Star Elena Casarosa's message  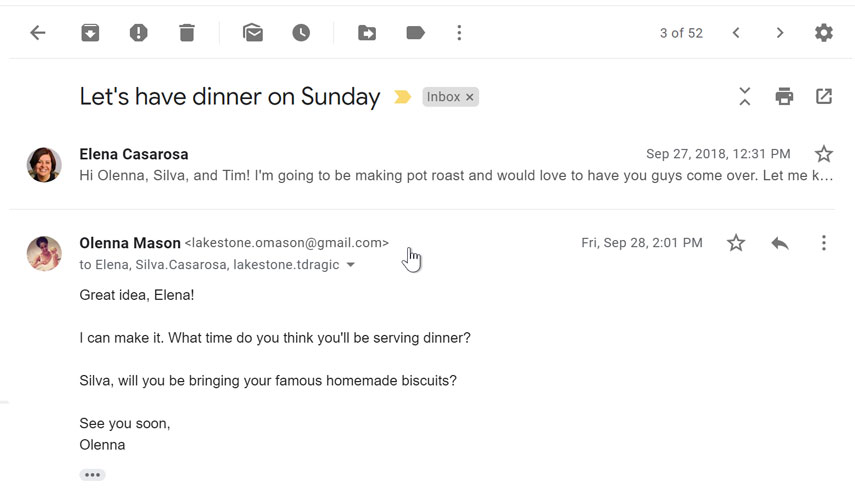[x=824, y=154]
